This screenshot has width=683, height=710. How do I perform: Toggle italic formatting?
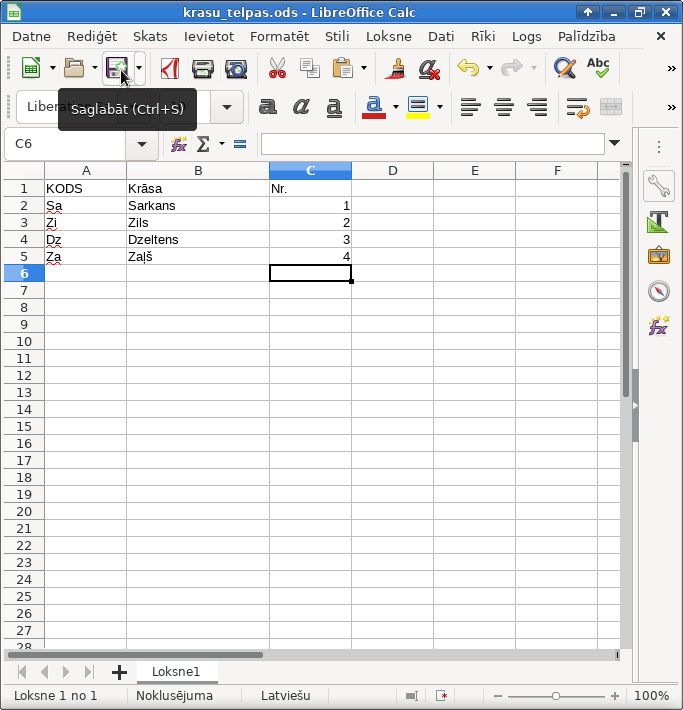(301, 107)
